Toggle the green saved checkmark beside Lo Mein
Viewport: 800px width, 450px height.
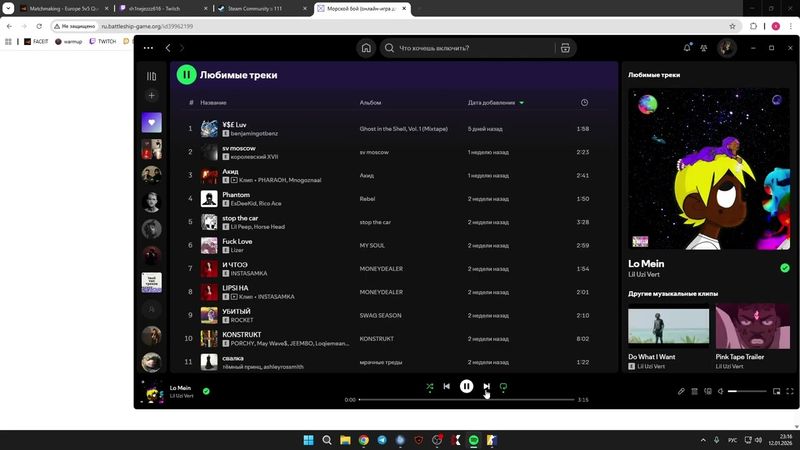point(206,391)
